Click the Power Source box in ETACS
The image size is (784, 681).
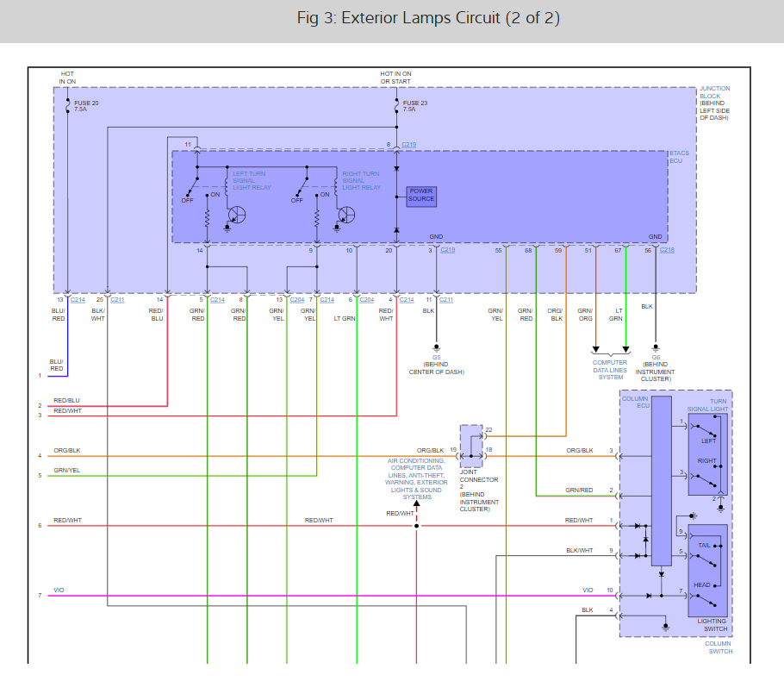[x=421, y=195]
